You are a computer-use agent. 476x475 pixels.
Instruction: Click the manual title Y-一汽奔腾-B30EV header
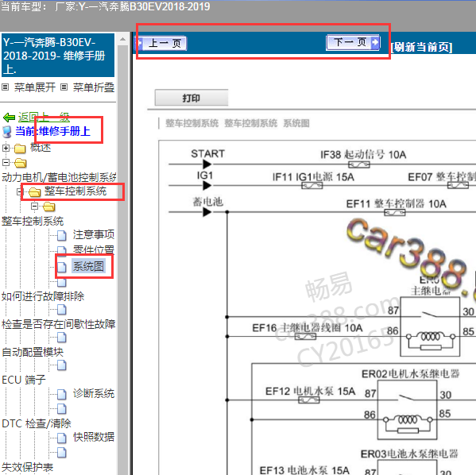pyautogui.click(x=58, y=56)
